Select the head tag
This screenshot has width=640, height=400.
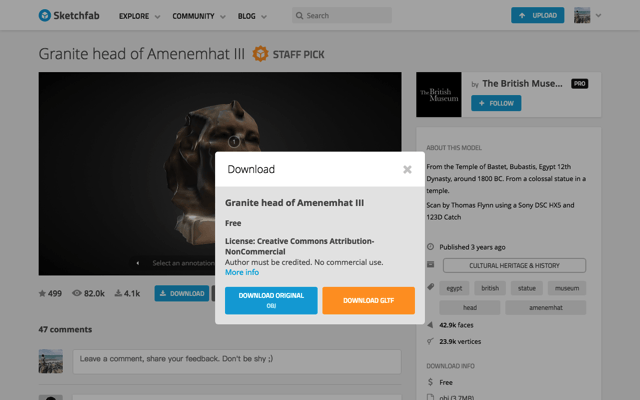tap(470, 307)
